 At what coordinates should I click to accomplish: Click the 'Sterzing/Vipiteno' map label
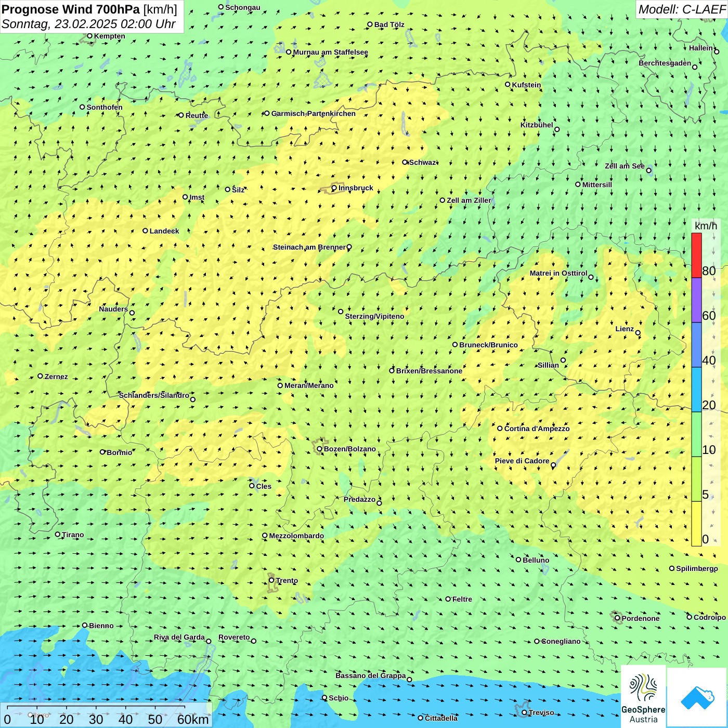(x=374, y=316)
